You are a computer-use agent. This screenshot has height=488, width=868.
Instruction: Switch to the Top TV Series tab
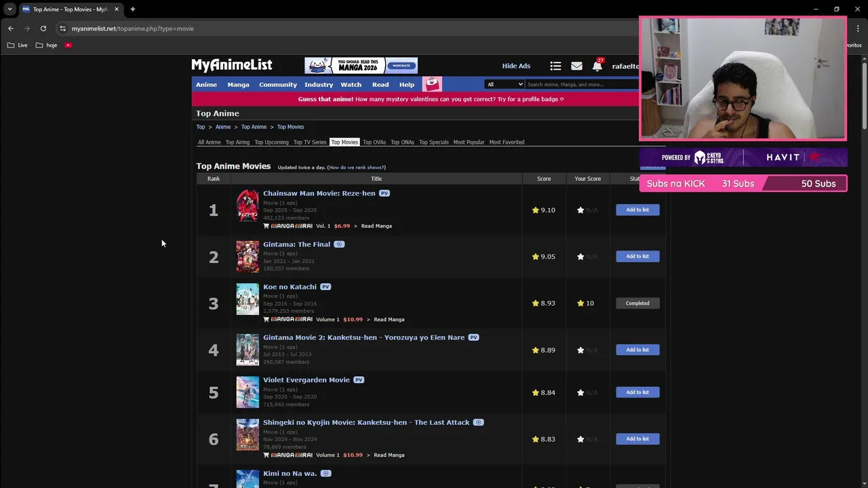pos(310,142)
